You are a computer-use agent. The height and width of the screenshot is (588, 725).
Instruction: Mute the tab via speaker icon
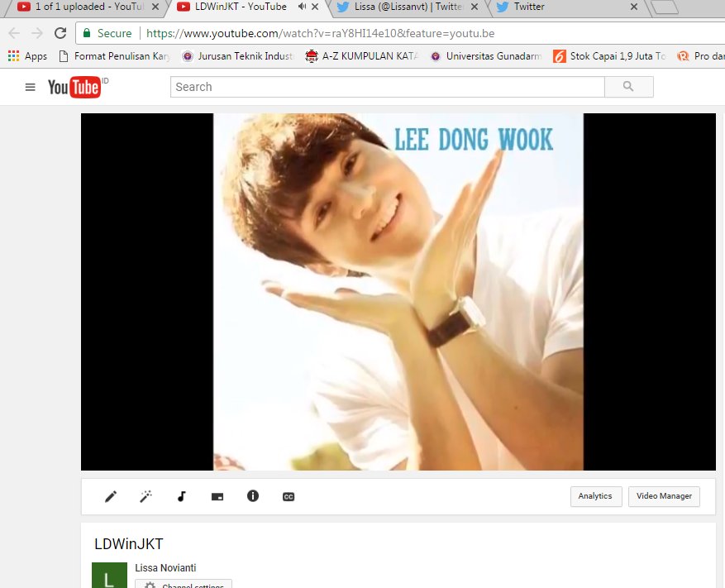pyautogui.click(x=302, y=7)
